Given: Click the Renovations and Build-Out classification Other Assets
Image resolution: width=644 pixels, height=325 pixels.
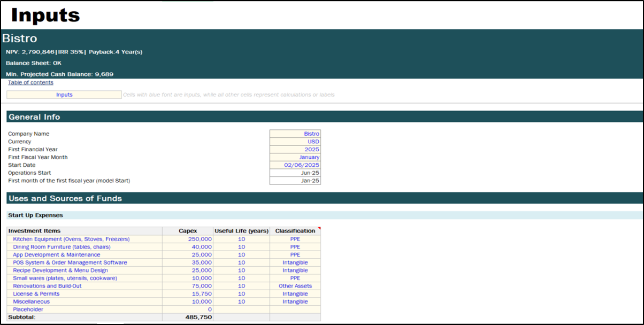Looking at the screenshot, I should (295, 286).
